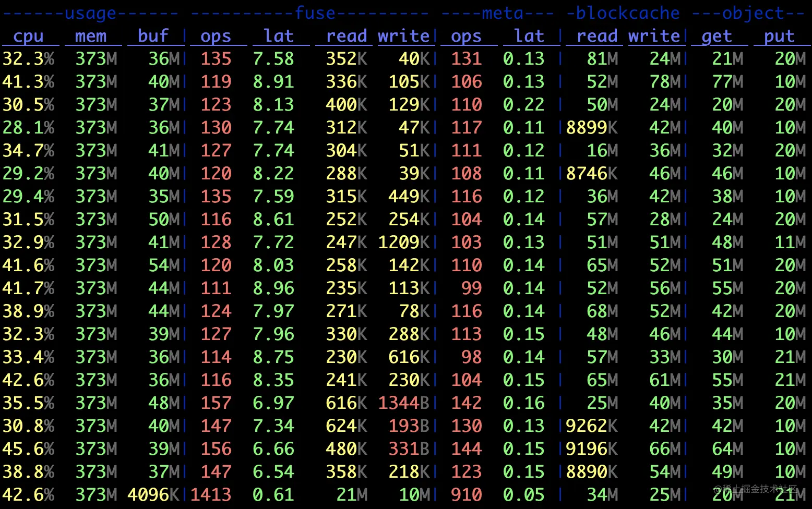Click the fuse latency value 0.61
This screenshot has width=812, height=509.
(273, 495)
